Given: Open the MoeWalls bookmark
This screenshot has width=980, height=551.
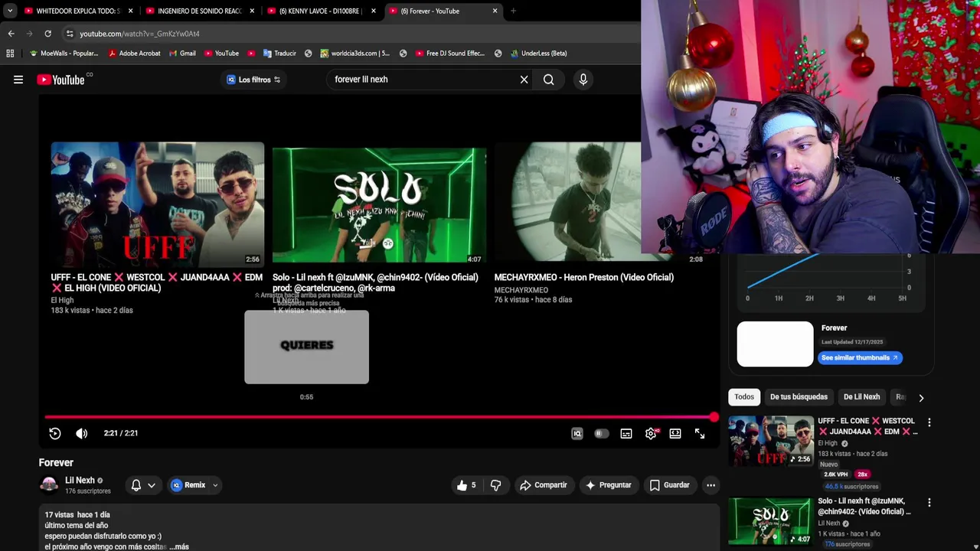Looking at the screenshot, I should pyautogui.click(x=64, y=54).
